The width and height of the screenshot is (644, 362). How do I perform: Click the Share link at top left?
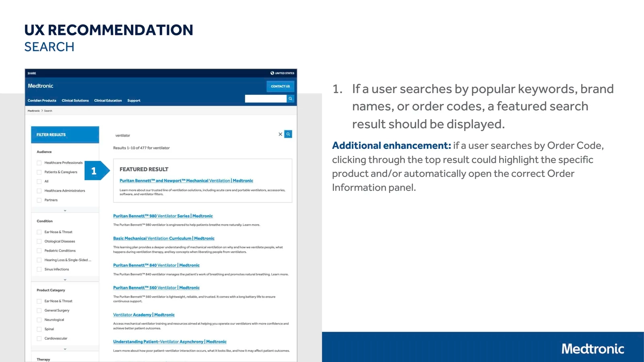pyautogui.click(x=32, y=73)
